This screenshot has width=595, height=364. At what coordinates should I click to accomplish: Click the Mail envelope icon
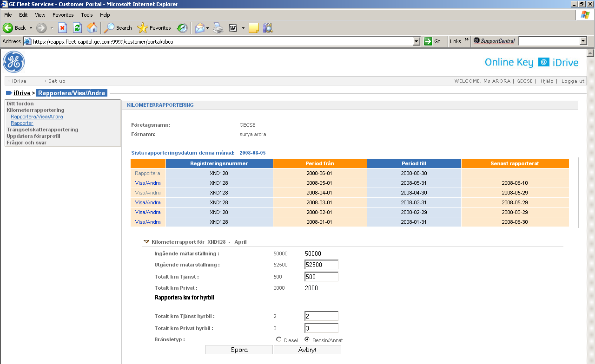(x=200, y=28)
